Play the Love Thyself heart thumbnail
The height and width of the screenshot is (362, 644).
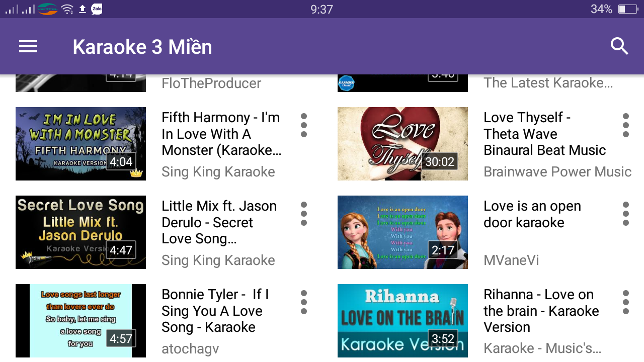[x=403, y=144]
